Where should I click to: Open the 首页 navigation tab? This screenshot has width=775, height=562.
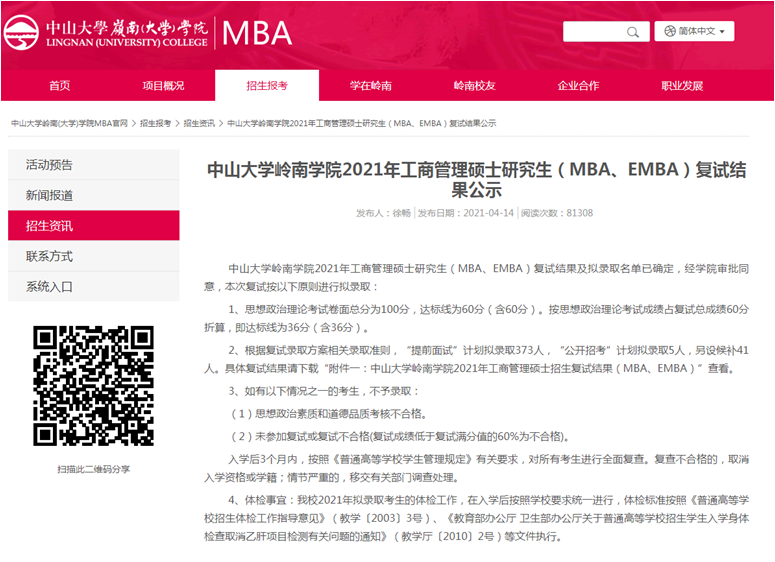[59, 86]
